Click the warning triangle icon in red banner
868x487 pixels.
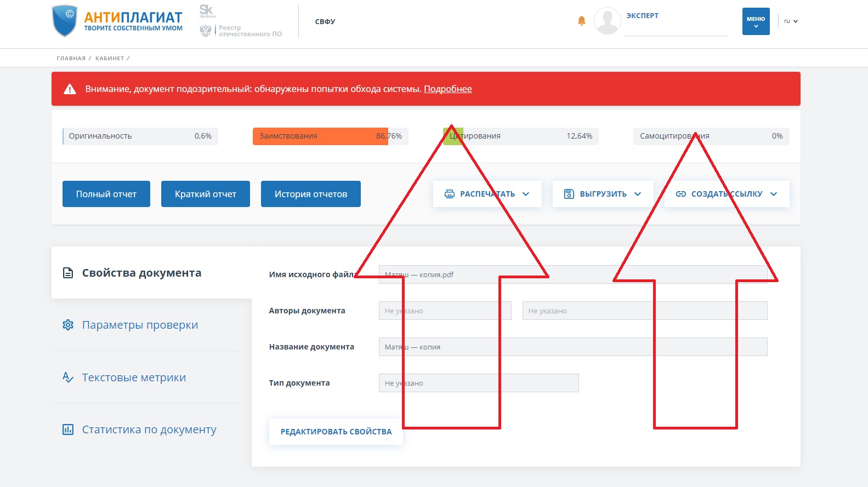[x=70, y=89]
